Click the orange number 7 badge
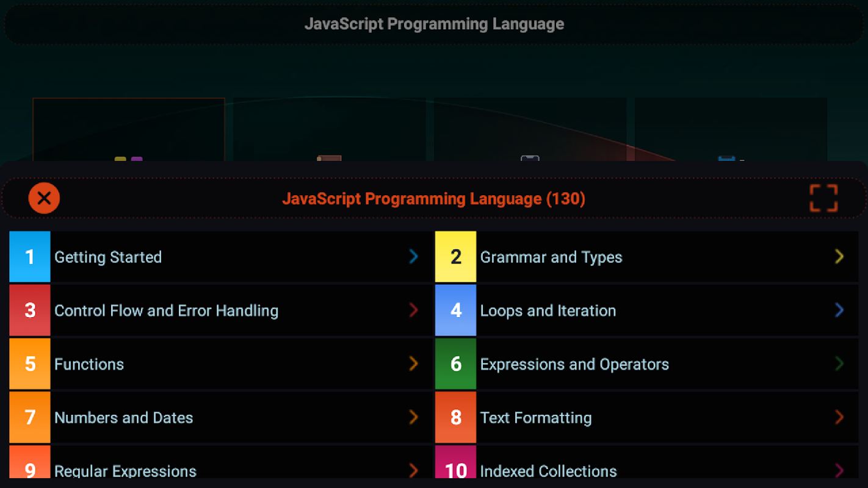Screen dimensions: 868x488 (x=30, y=418)
